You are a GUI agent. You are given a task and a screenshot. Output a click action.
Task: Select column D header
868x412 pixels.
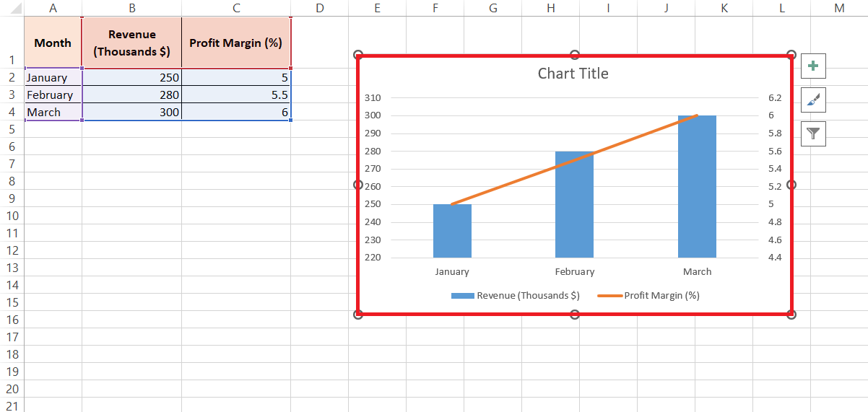point(320,8)
